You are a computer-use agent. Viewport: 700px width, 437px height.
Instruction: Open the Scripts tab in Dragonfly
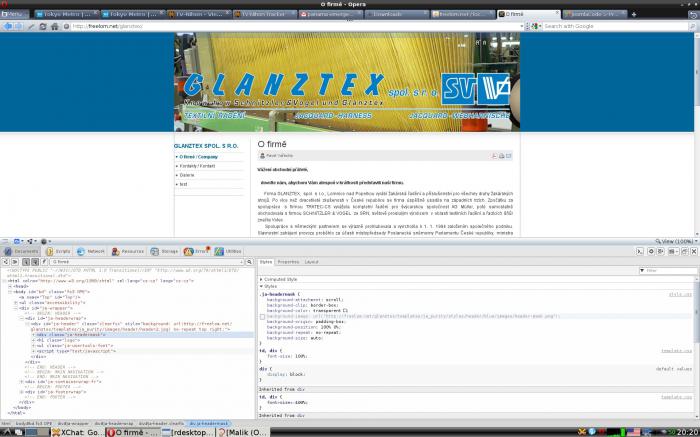click(x=58, y=251)
